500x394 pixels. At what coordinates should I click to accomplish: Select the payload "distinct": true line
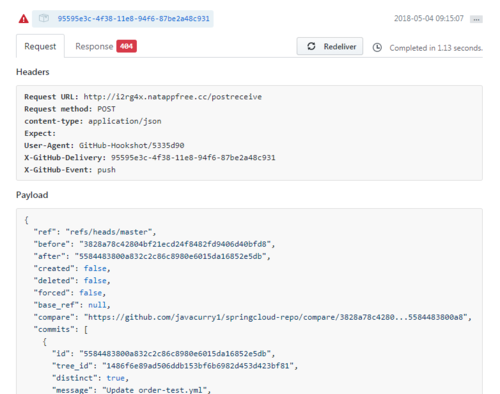click(90, 378)
